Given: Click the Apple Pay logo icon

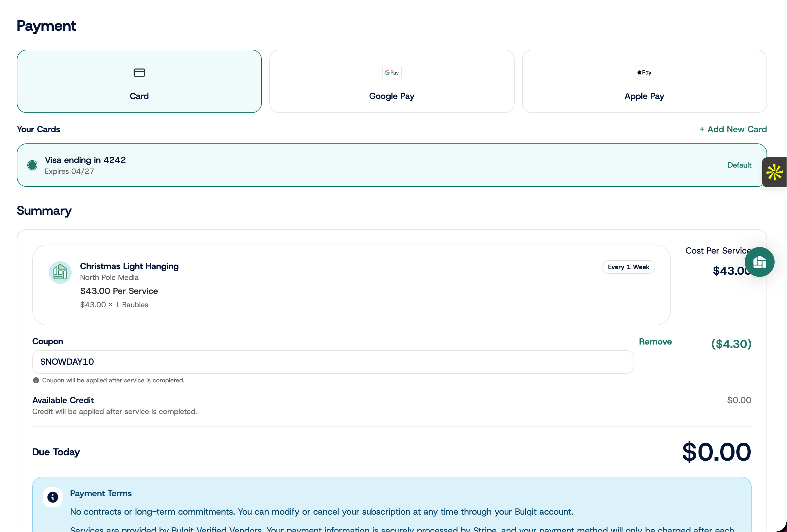Looking at the screenshot, I should [644, 72].
